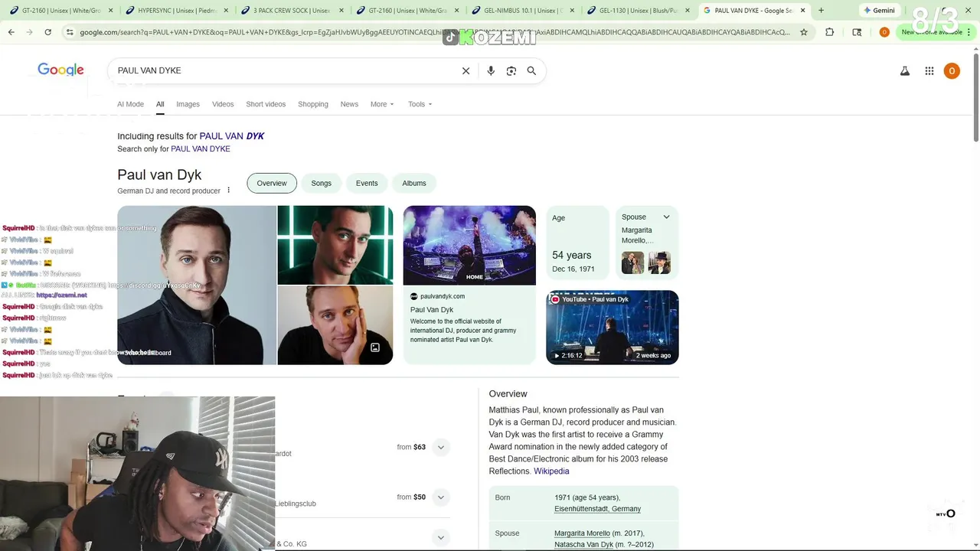980x551 pixels.
Task: Open the Google account avatar
Action: pos(952,71)
